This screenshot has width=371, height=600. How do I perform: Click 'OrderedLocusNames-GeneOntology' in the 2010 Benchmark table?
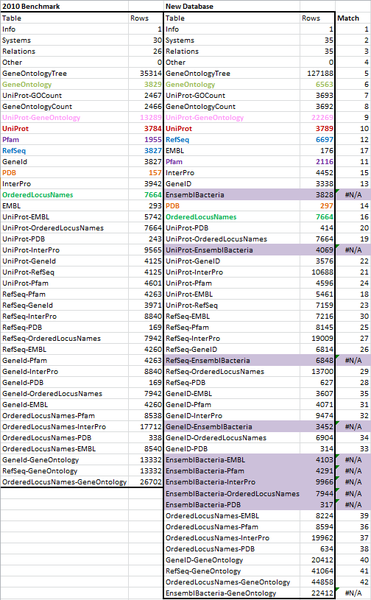(x=64, y=482)
